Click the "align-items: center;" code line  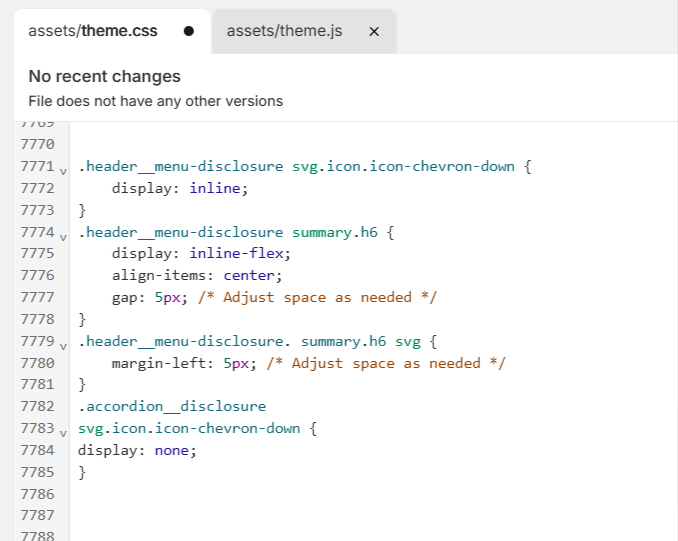click(197, 275)
